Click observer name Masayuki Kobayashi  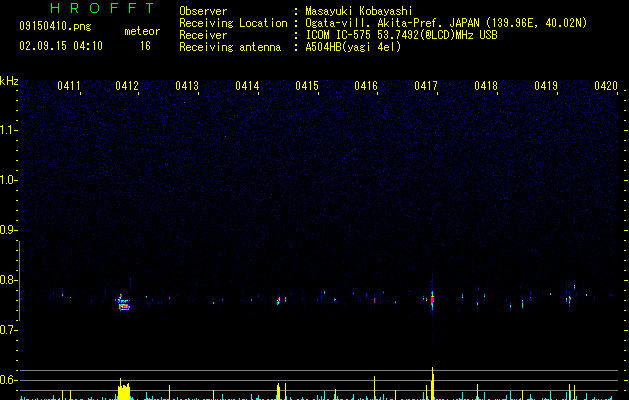point(359,11)
